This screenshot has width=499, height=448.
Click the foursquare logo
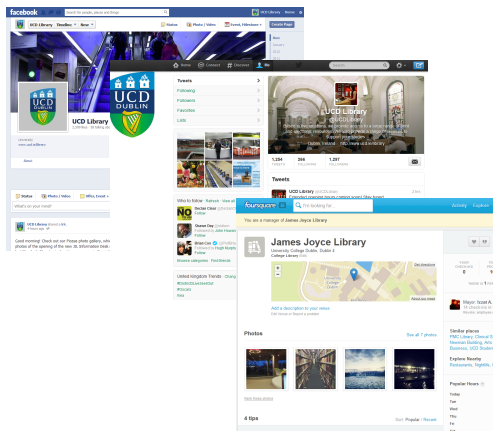[x=260, y=205]
